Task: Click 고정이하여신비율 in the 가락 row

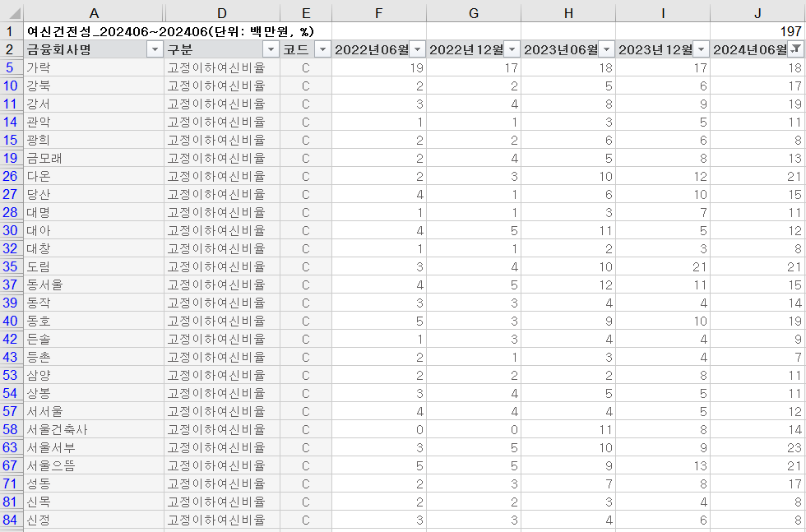Action: pos(222,67)
